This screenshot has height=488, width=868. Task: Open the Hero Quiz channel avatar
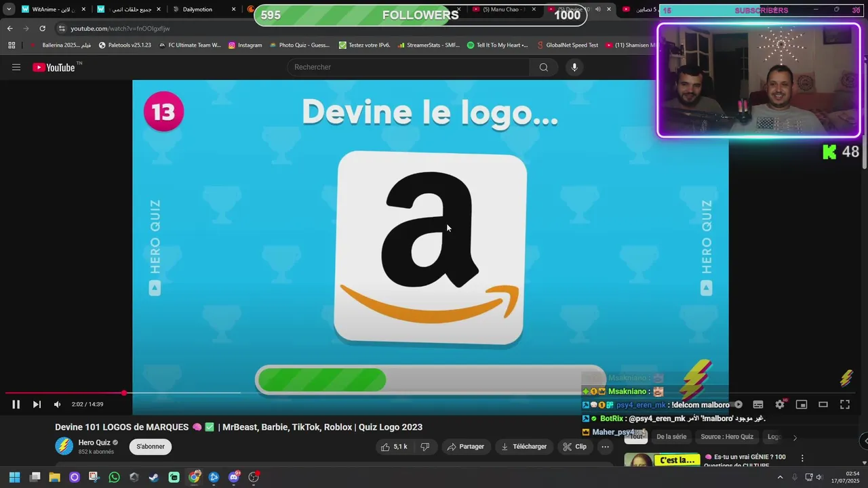point(64,446)
